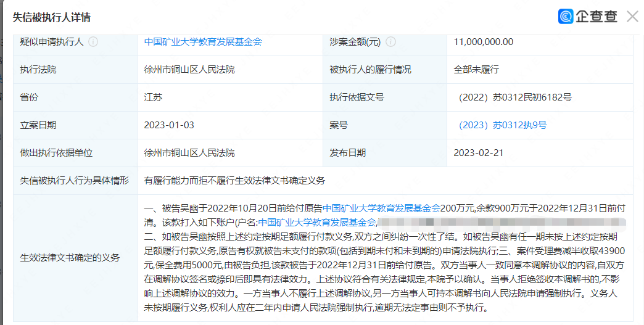The height and width of the screenshot is (325, 644).
Task: Open 中国矿业大学教育发展基金会 link after 户名
Action: click(317, 223)
